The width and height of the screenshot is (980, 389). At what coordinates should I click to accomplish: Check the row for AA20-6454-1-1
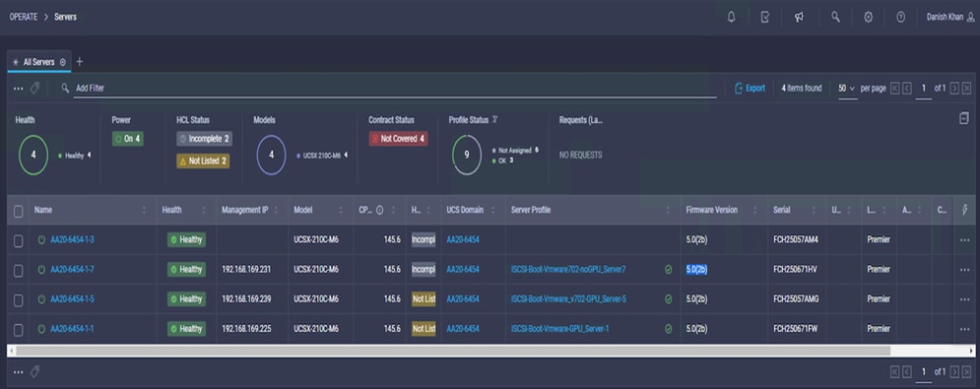[19, 329]
